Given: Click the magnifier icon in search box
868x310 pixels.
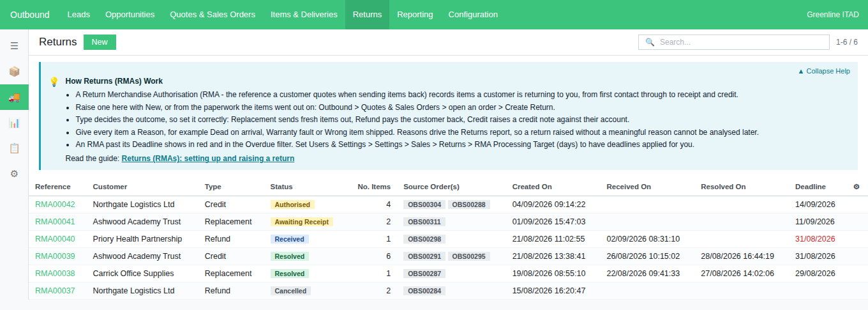Looking at the screenshot, I should [650, 42].
